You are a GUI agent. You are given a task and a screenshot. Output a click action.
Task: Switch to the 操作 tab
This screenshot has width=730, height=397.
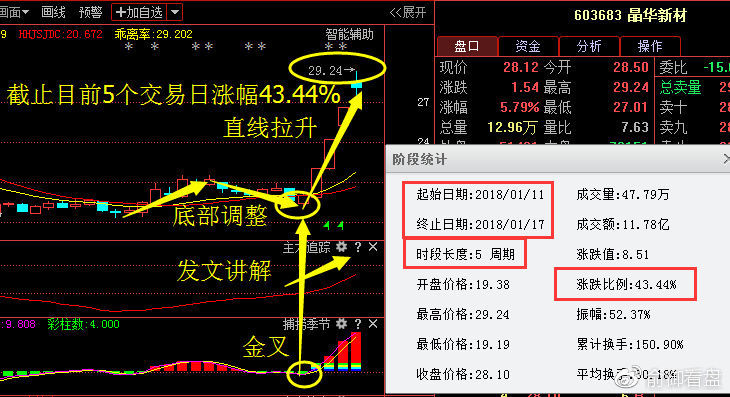point(650,46)
